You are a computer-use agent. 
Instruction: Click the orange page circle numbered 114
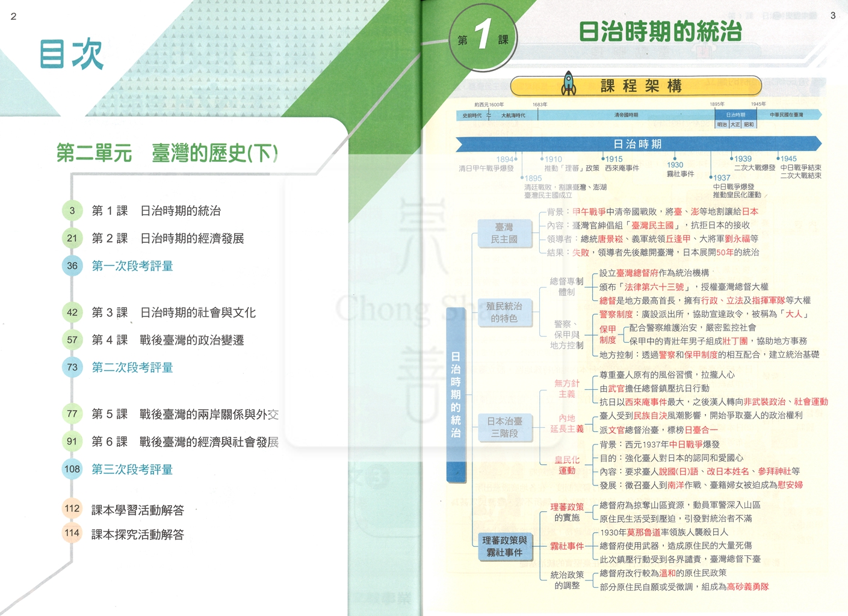[x=72, y=533]
